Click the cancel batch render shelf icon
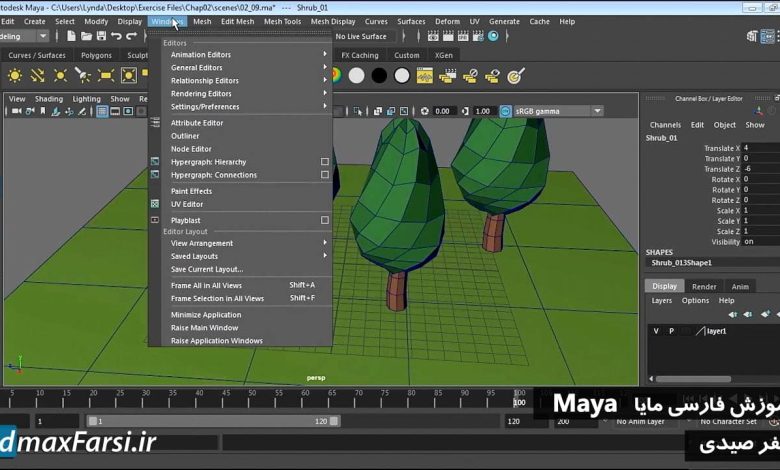The height and width of the screenshot is (470, 780). pyautogui.click(x=470, y=76)
